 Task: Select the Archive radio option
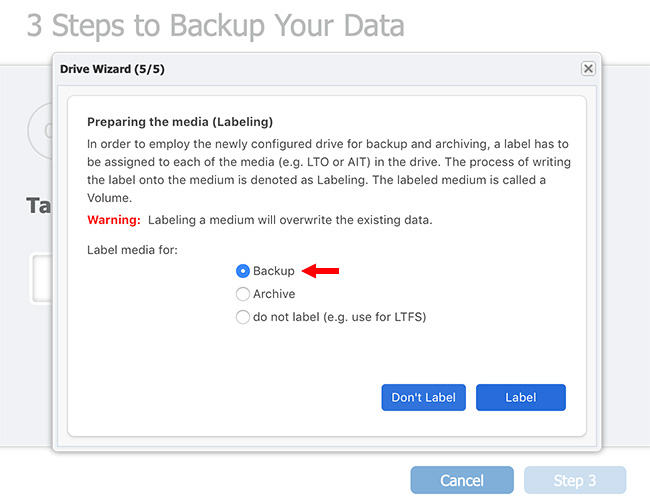point(243,294)
